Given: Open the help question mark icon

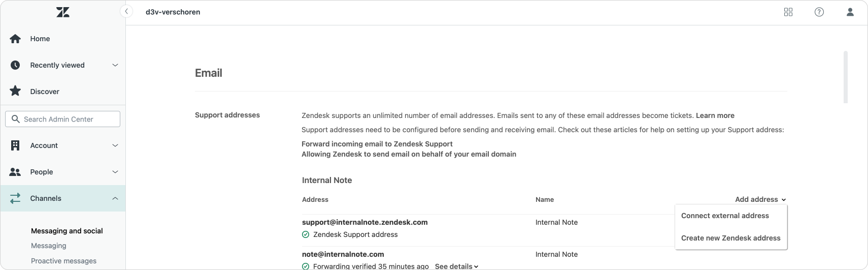Looking at the screenshot, I should [819, 12].
